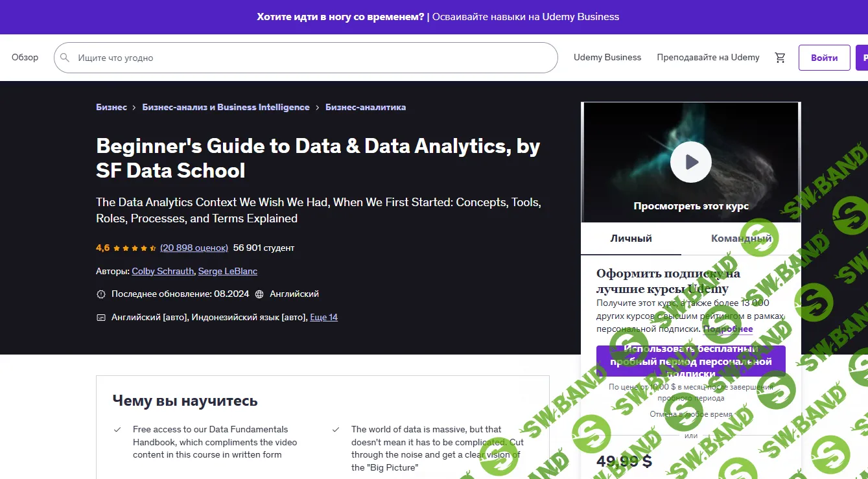The width and height of the screenshot is (868, 479).
Task: Click Подробнее link in subscription card
Action: click(728, 329)
